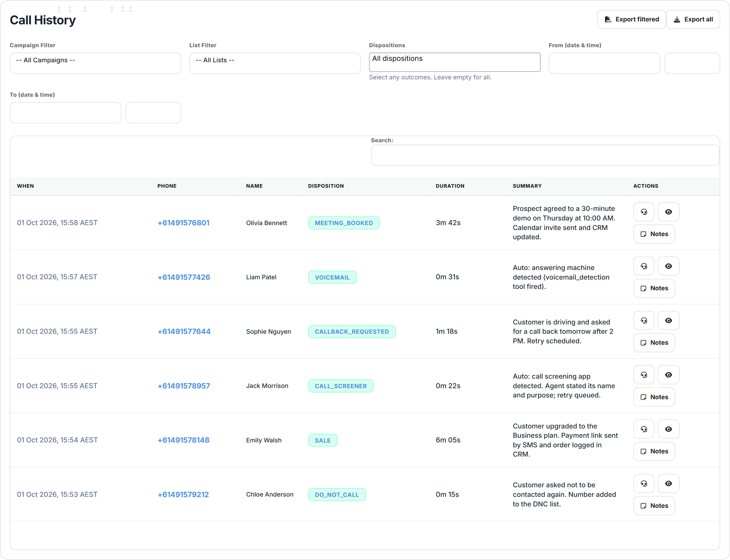Open phone link +61491578148

click(183, 440)
